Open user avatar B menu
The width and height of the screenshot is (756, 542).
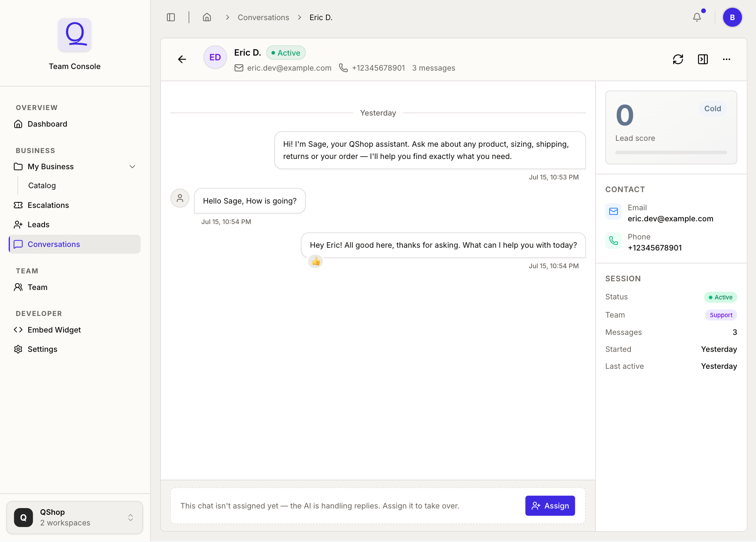(732, 17)
